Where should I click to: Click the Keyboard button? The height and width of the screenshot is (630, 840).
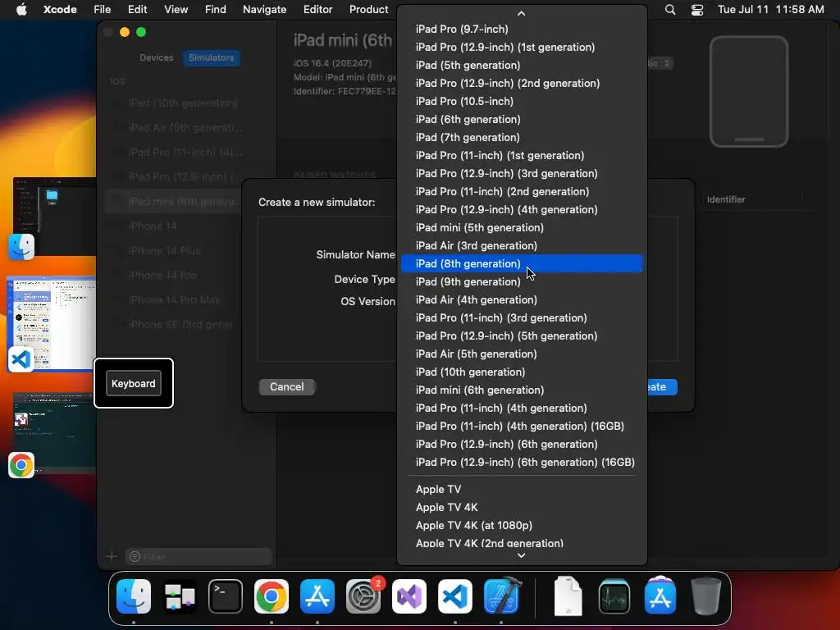click(134, 384)
